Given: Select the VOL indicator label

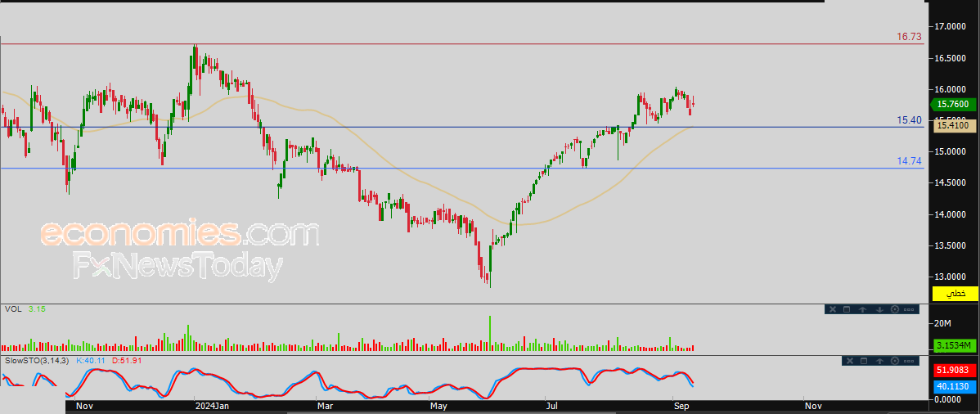Looking at the screenshot, I should pos(11,309).
